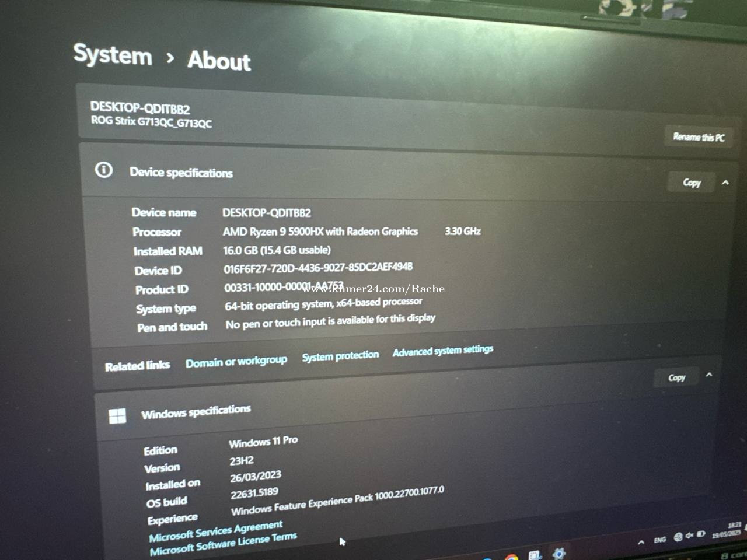
Task: Select the Product ID value
Action: click(284, 287)
